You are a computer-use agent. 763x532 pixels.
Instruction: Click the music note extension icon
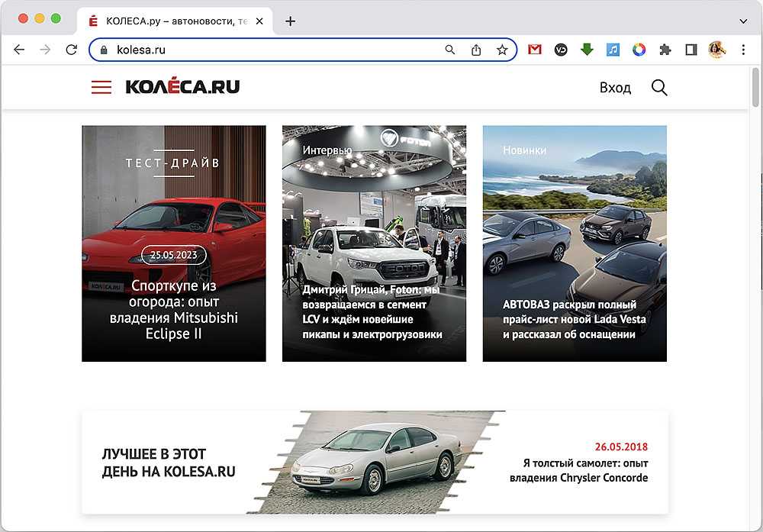click(x=613, y=50)
